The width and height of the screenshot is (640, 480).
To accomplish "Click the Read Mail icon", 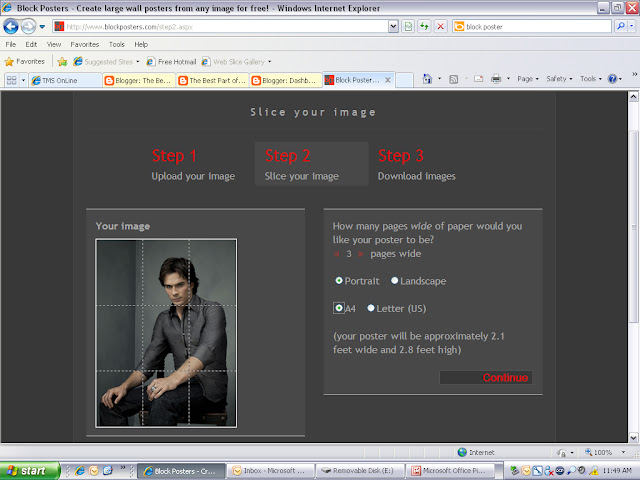I will click(x=478, y=79).
